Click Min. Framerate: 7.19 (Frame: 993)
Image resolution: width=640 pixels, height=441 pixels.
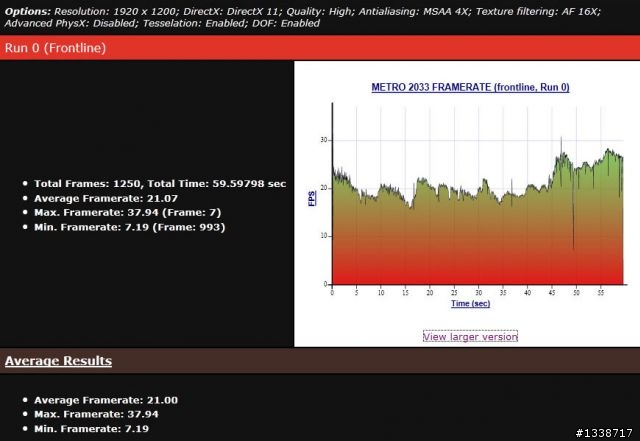pos(129,227)
